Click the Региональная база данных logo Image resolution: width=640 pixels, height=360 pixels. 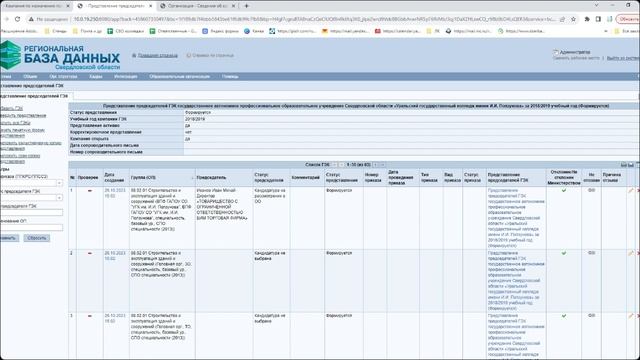click(60, 56)
